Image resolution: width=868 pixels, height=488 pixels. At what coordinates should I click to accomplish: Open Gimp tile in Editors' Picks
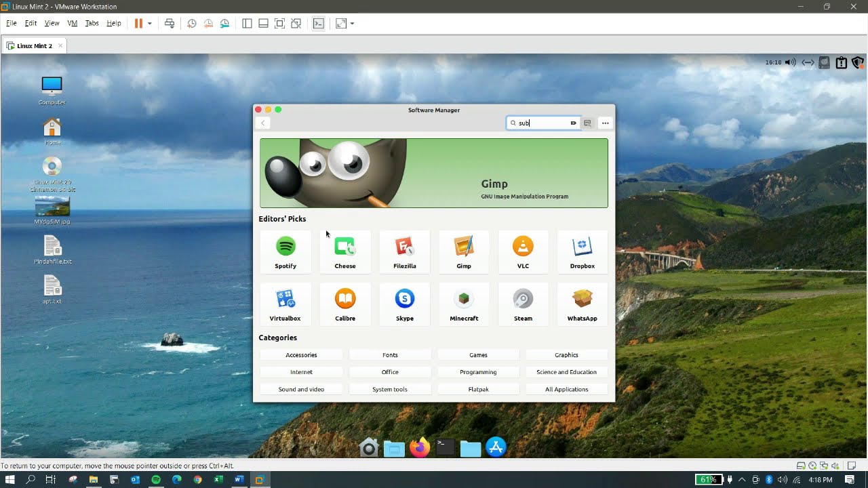[464, 252]
